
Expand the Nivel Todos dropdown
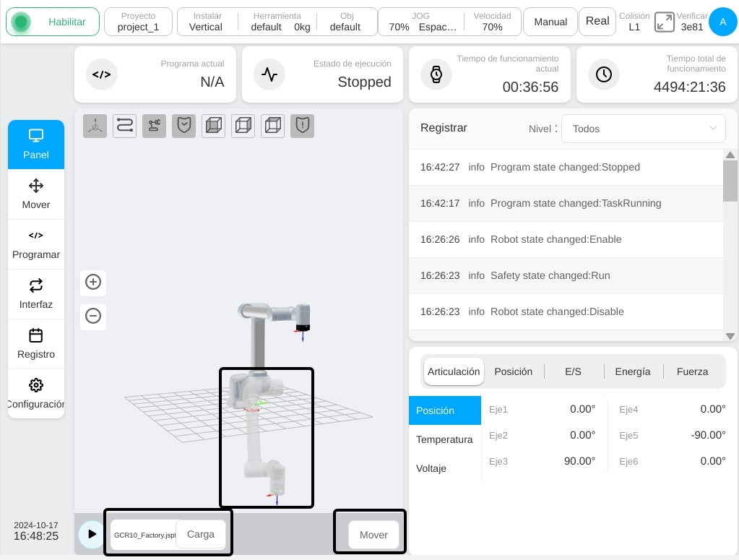tap(644, 129)
